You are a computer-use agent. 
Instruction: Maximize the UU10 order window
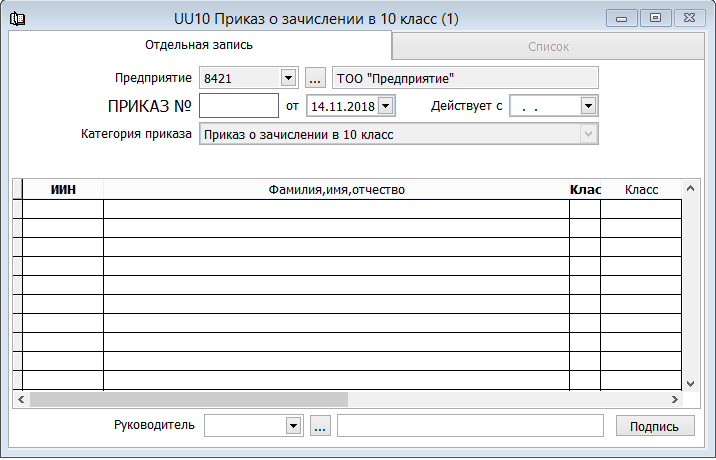coord(656,18)
